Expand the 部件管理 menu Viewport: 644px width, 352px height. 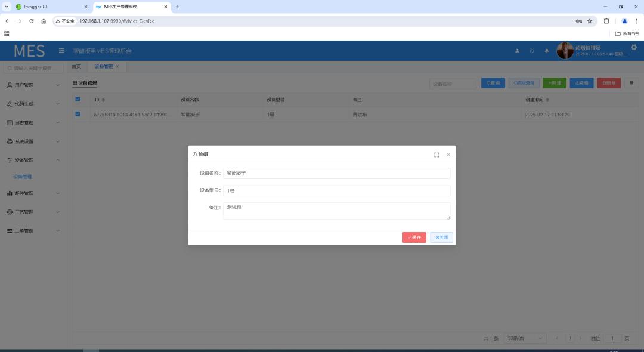[x=33, y=193]
